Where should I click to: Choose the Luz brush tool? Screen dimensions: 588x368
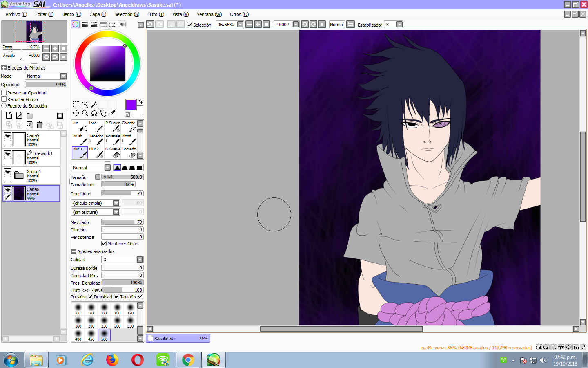point(80,126)
